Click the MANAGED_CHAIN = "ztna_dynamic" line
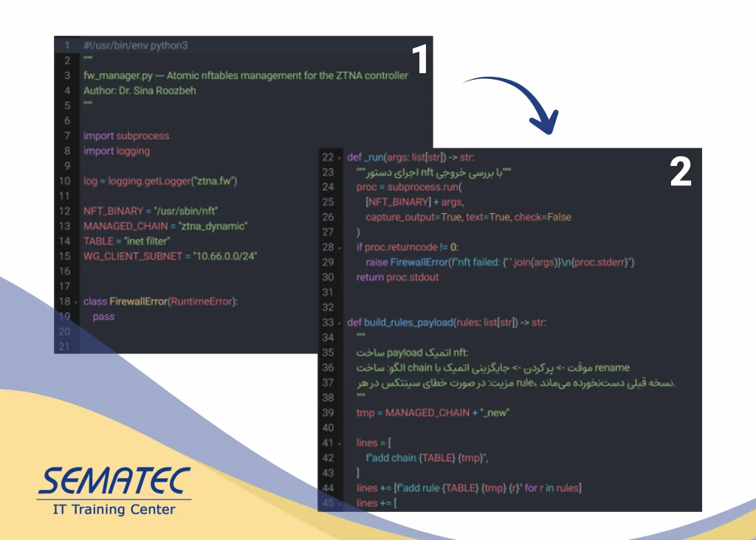The image size is (756, 540). pyautogui.click(x=165, y=226)
